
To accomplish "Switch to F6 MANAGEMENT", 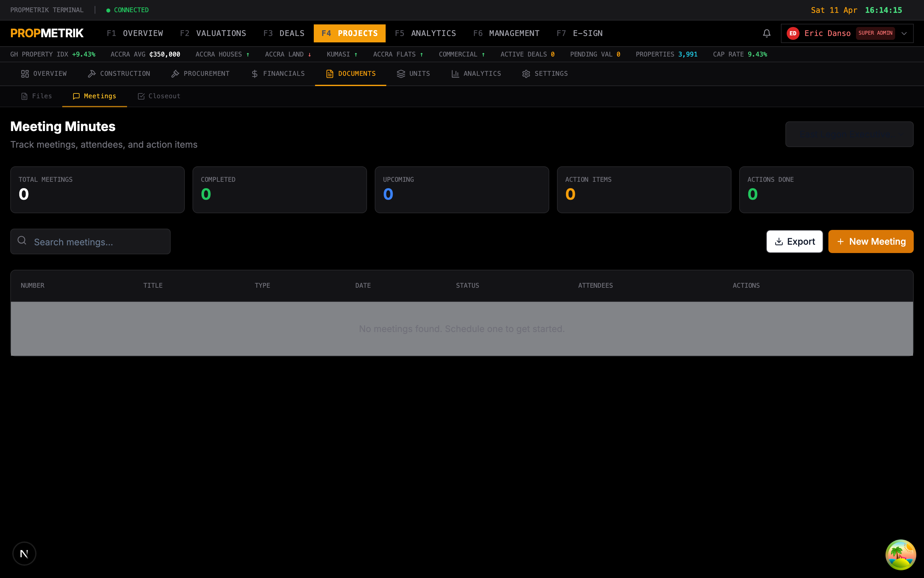I will pyautogui.click(x=506, y=33).
